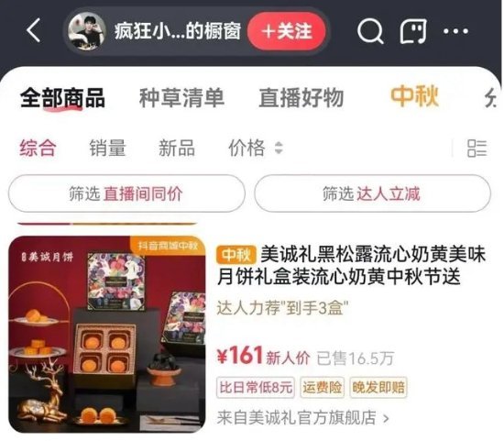Open the three-dot more options menu
The height and width of the screenshot is (441, 504).
[455, 31]
